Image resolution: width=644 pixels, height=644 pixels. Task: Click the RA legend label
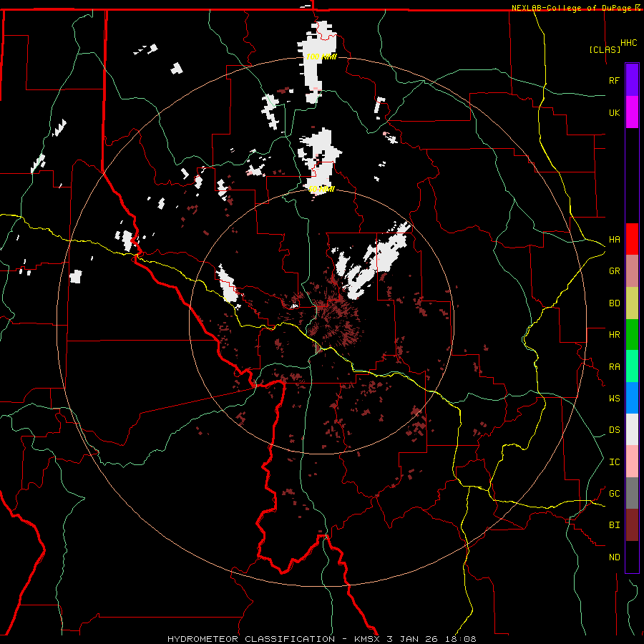coord(615,367)
